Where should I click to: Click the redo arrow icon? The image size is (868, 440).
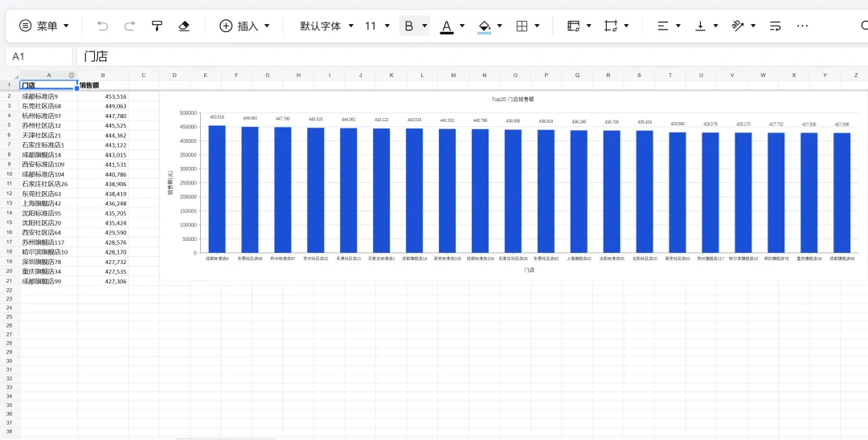129,26
